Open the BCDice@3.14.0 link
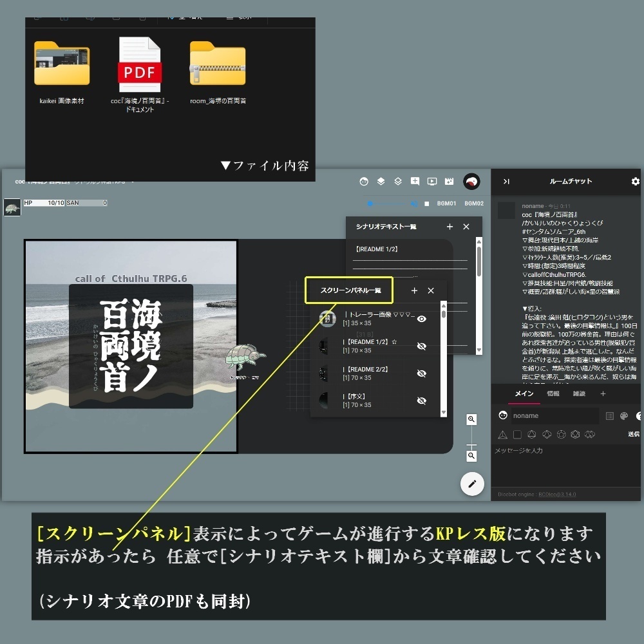Screen dimensions: 644x644 (557, 494)
